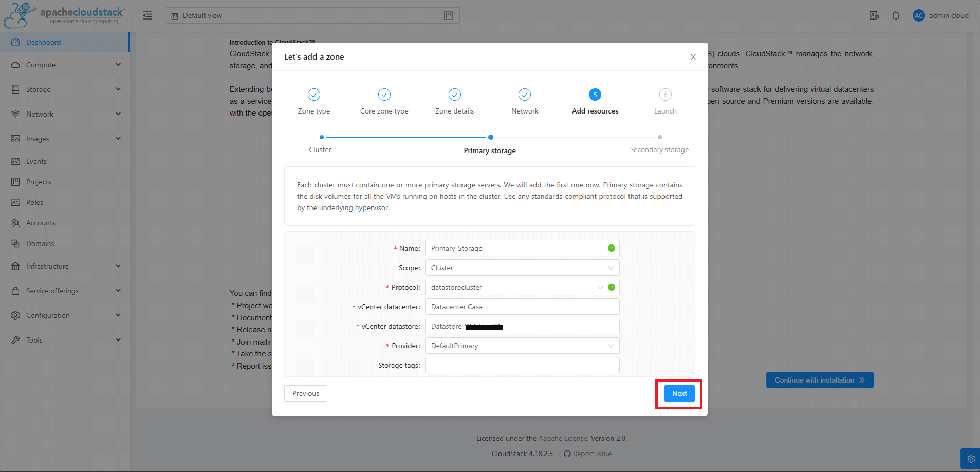The width and height of the screenshot is (980, 472).
Task: Open the Provider dropdown
Action: coord(522,346)
